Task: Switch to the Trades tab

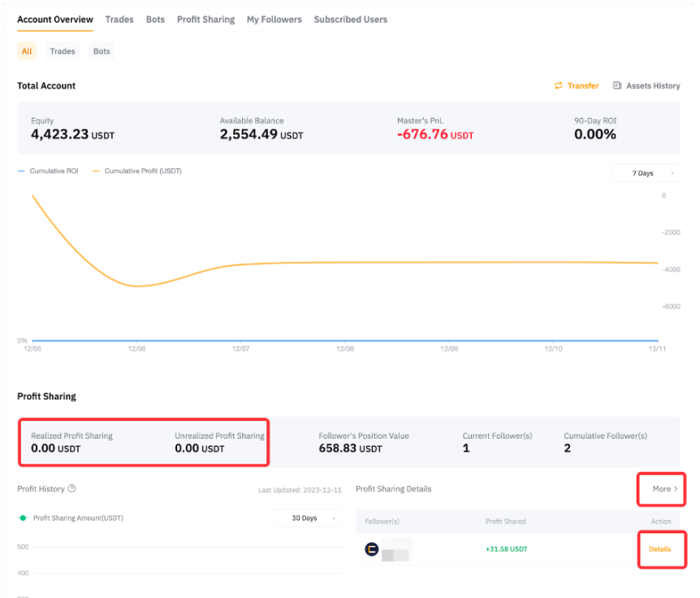Action: pyautogui.click(x=119, y=19)
